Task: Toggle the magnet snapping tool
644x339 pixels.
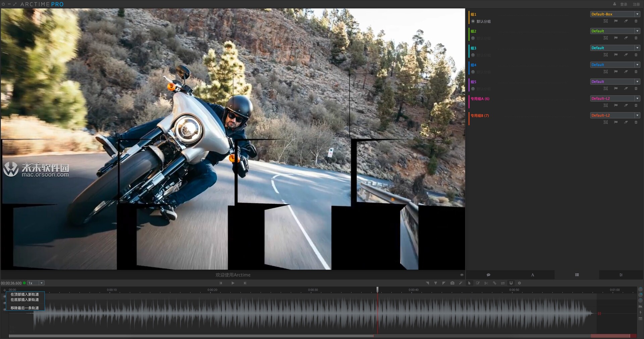Action: [x=511, y=283]
